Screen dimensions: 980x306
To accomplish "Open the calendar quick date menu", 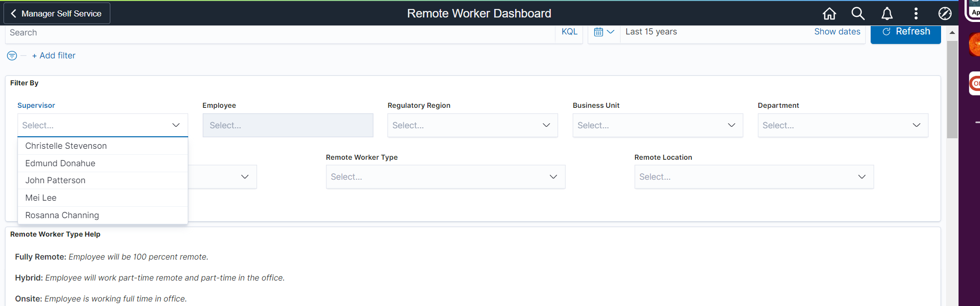I will (x=604, y=32).
